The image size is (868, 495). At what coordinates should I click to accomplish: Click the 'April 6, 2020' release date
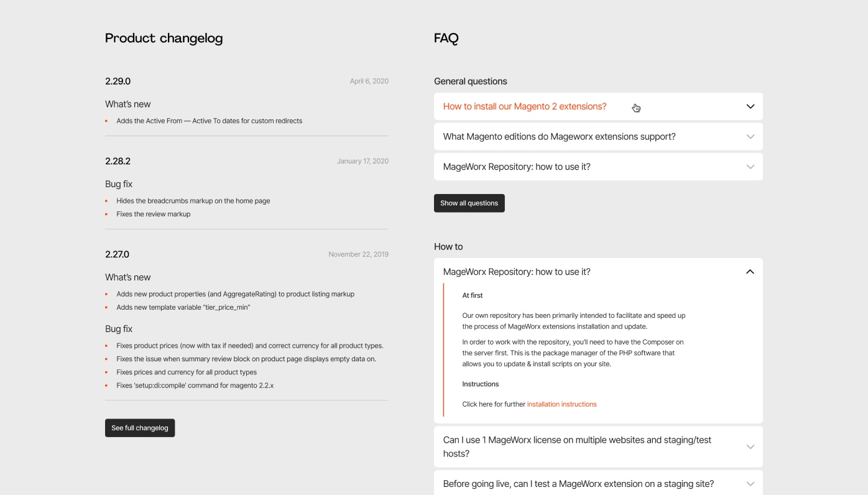pos(368,80)
